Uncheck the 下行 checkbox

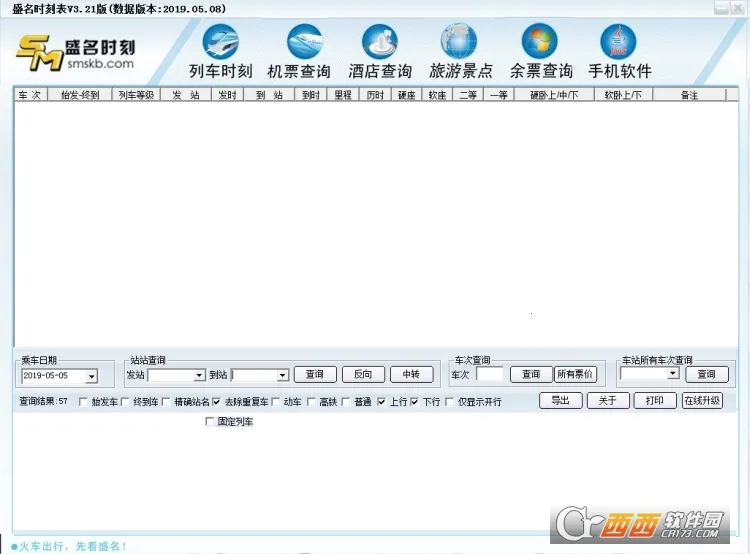414,402
